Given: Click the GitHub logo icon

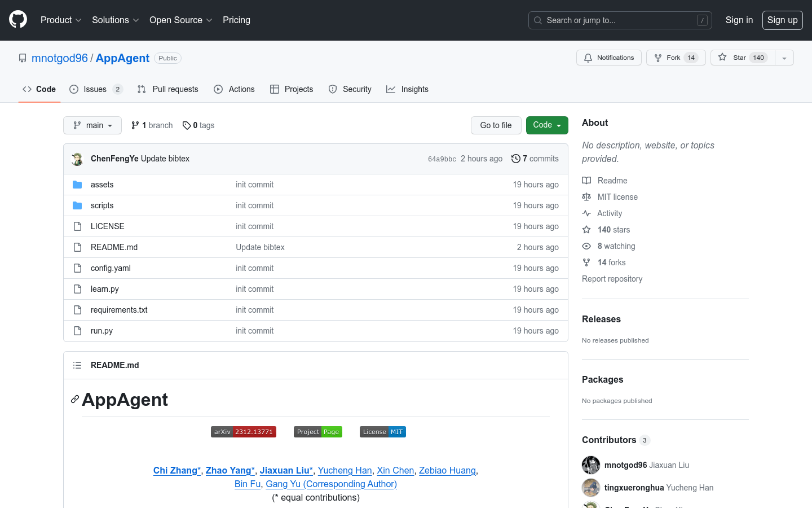Looking at the screenshot, I should coord(18,20).
